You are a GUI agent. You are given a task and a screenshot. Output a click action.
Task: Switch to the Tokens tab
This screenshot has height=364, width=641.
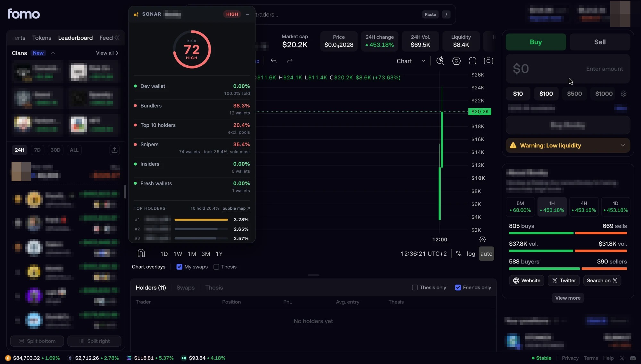click(42, 38)
